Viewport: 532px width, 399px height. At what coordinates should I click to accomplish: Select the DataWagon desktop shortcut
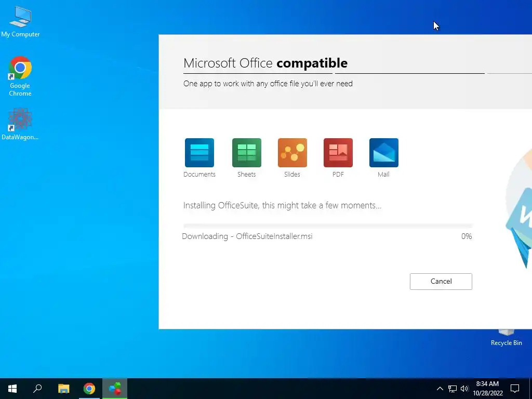pos(20,124)
